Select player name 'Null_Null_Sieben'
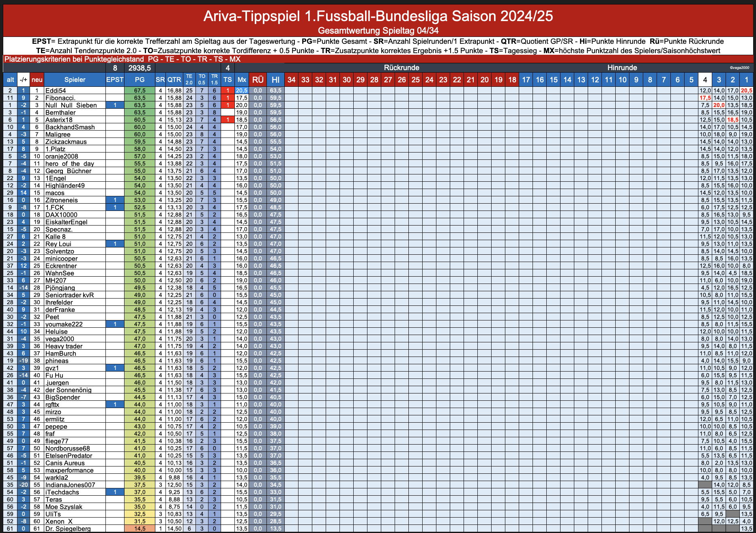The image size is (756, 533). click(x=71, y=105)
